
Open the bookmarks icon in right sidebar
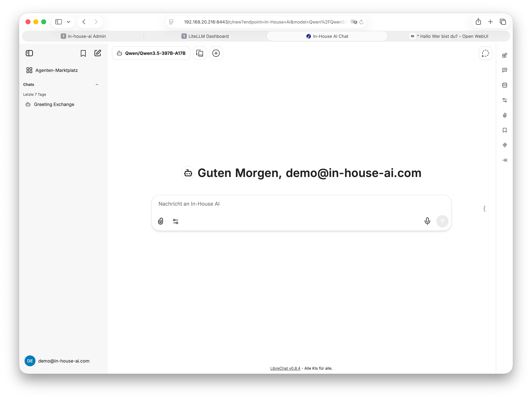(505, 130)
